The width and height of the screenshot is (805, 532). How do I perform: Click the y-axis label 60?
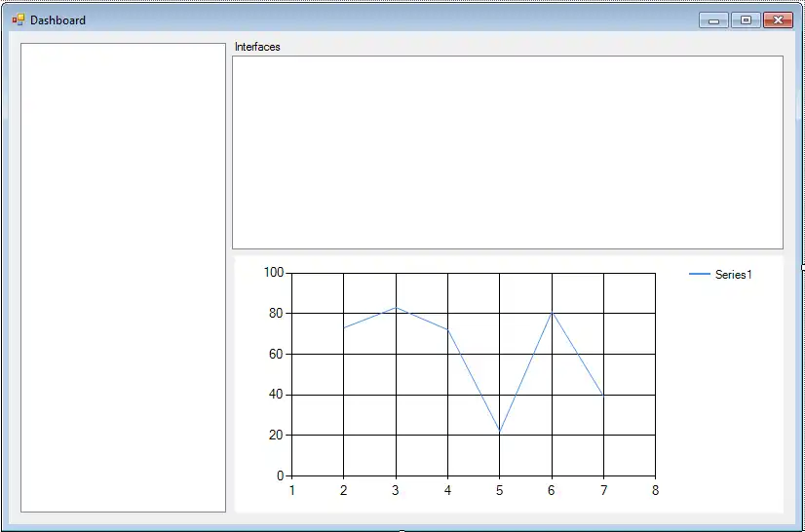[276, 355]
